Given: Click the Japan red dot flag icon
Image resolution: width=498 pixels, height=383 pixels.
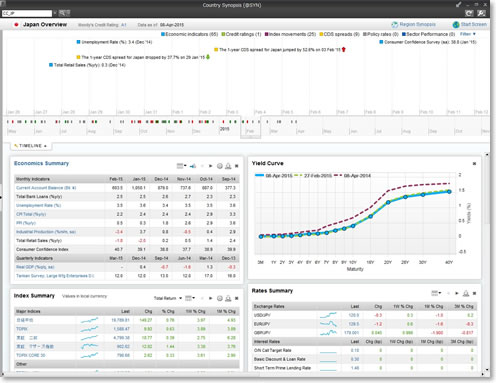Looking at the screenshot, I should click(16, 25).
